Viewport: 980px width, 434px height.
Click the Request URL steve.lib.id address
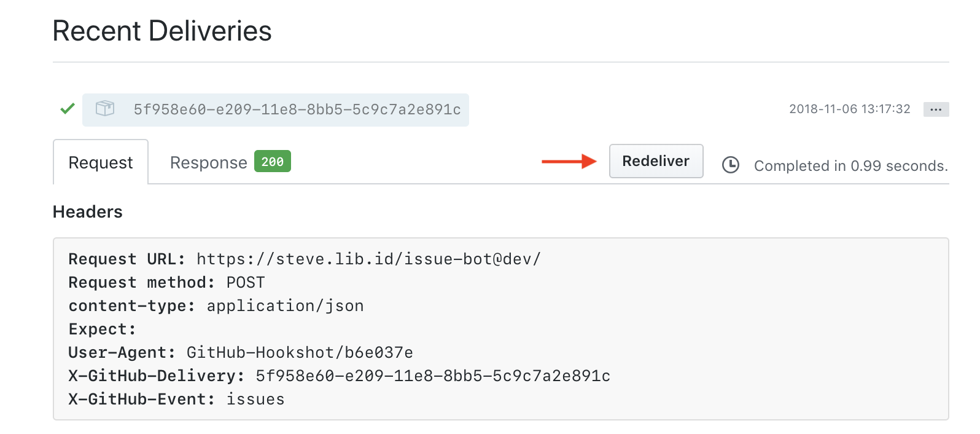368,259
